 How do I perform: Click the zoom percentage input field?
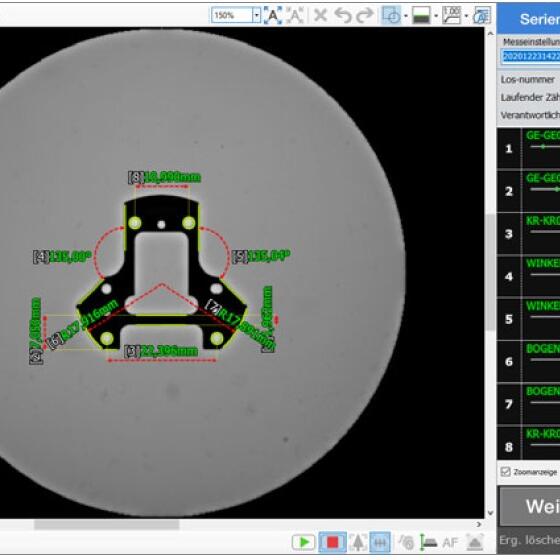[232, 15]
